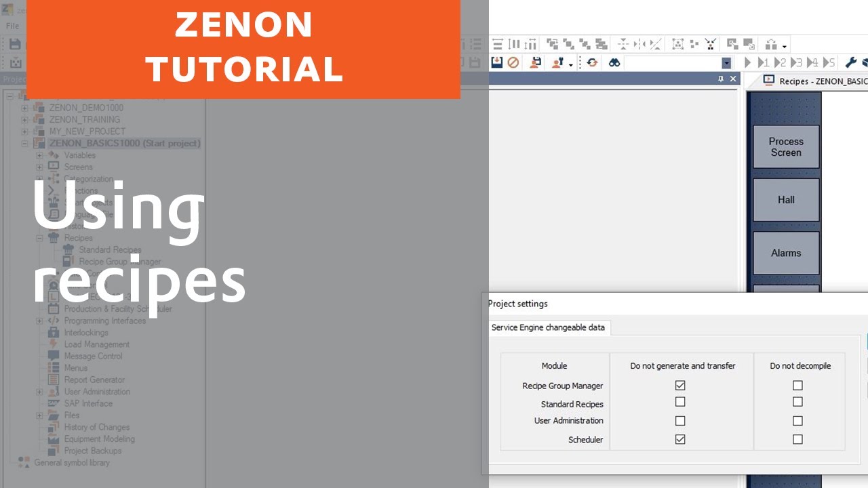Click the blue wrench toolbar icon
868x488 pixels.
(x=850, y=62)
